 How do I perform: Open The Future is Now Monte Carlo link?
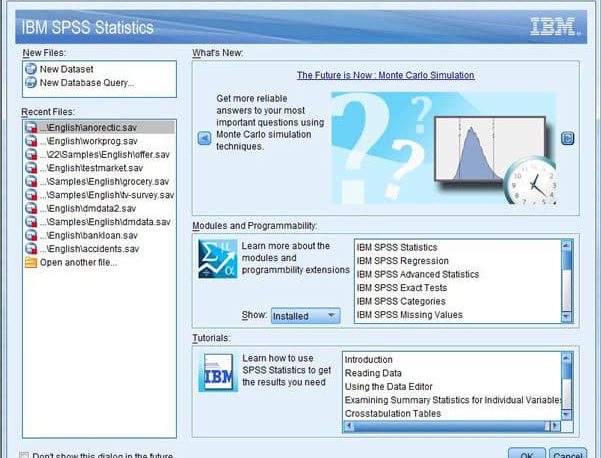(x=385, y=75)
